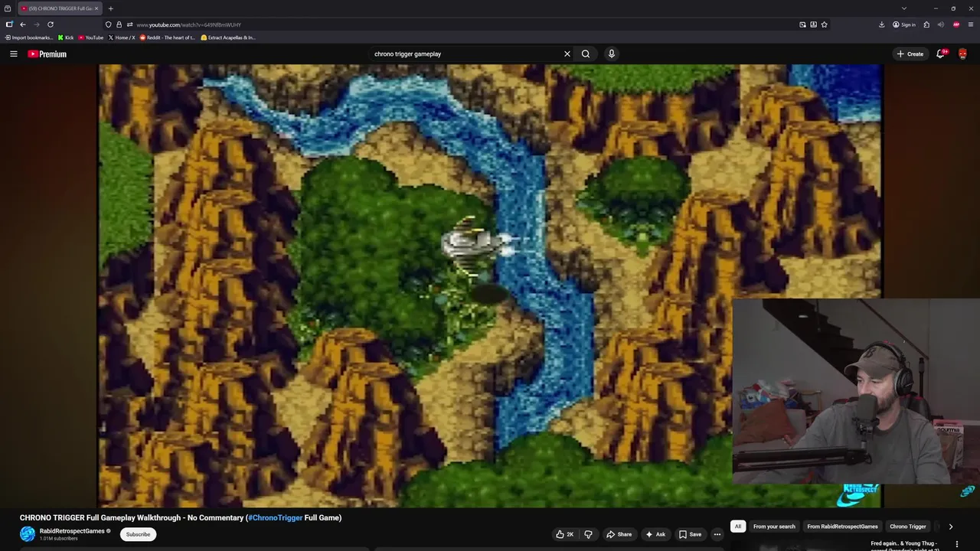Open address bar permissions icon

click(129, 24)
